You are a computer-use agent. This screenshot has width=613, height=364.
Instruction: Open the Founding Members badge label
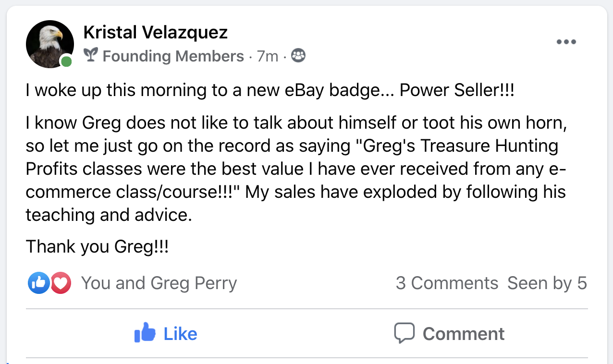pos(173,57)
